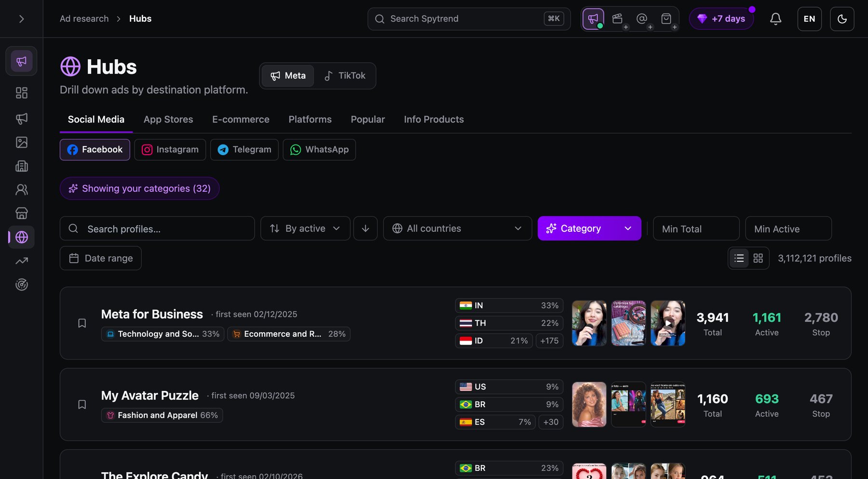
Task: Click the Search profiles input field
Action: point(157,228)
